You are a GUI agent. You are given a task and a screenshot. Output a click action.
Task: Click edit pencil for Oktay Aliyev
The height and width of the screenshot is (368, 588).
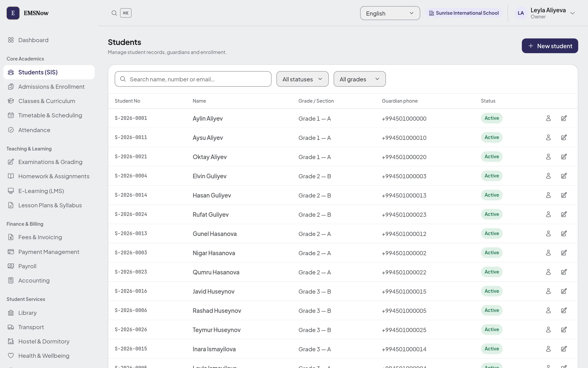click(564, 157)
